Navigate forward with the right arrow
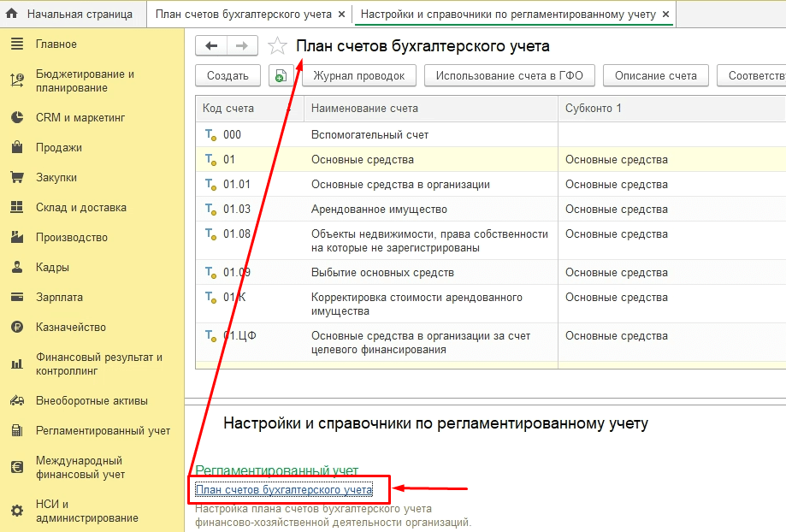Image resolution: width=786 pixels, height=532 pixels. pos(242,46)
